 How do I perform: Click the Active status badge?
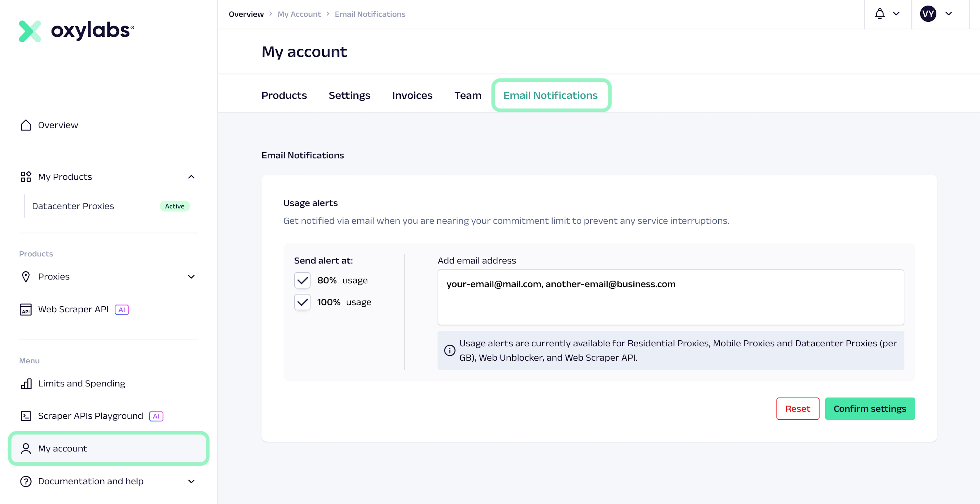point(175,206)
